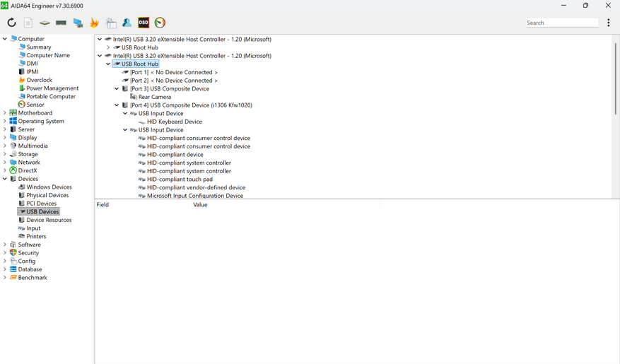Open the Input page in sidebar
Viewport: 620px width, 364px height.
click(x=33, y=228)
